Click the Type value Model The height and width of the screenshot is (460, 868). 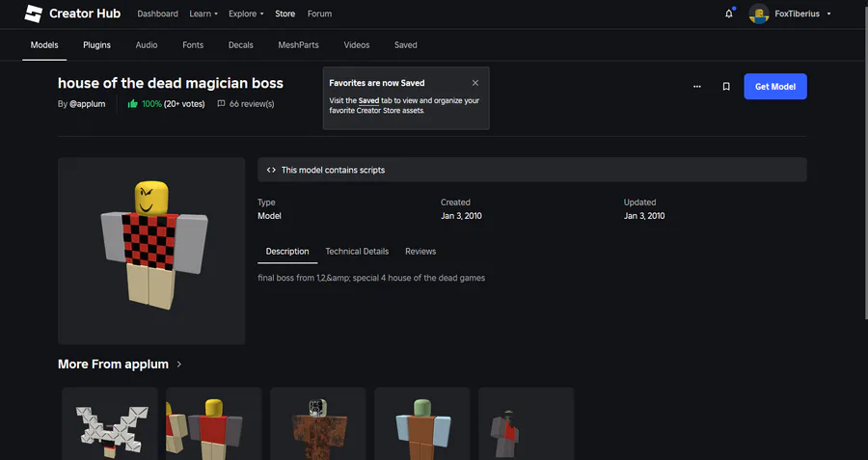coord(270,216)
